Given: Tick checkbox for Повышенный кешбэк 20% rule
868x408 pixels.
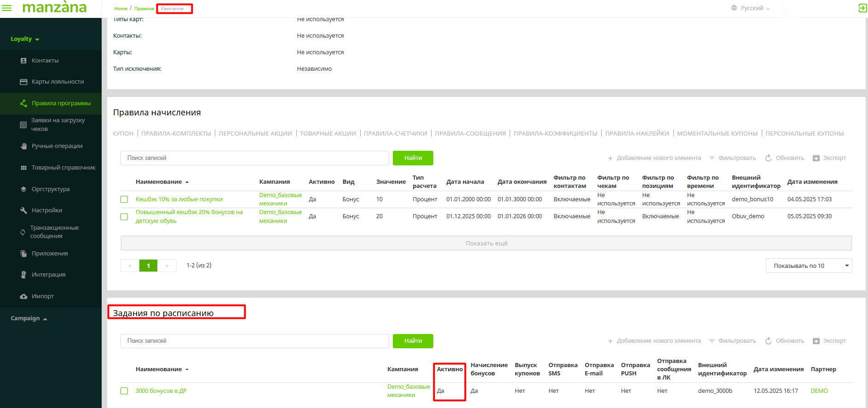Looking at the screenshot, I should [x=124, y=216].
